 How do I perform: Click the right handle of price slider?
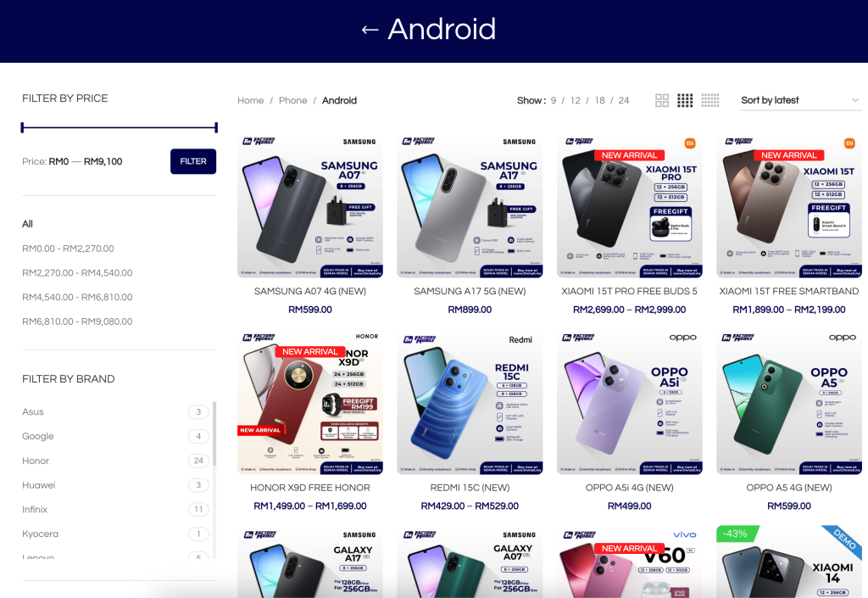(216, 128)
